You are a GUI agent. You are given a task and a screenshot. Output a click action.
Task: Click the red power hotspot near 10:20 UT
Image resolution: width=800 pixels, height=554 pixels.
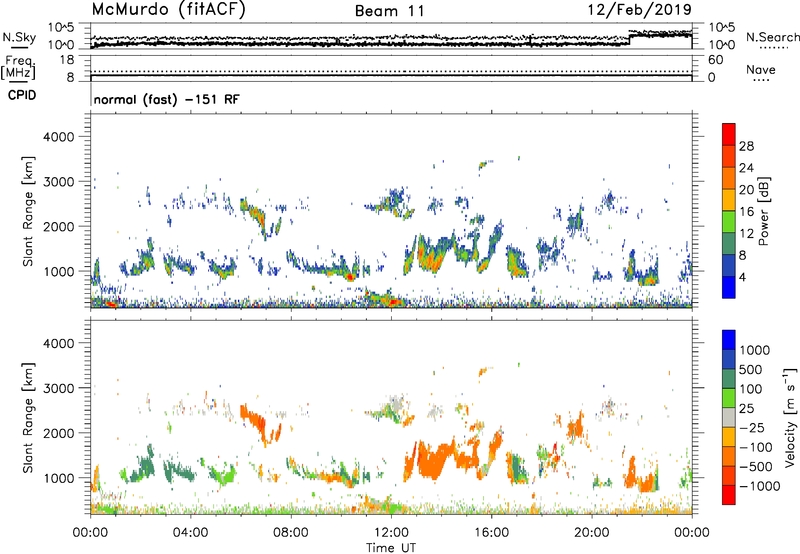tap(350, 277)
